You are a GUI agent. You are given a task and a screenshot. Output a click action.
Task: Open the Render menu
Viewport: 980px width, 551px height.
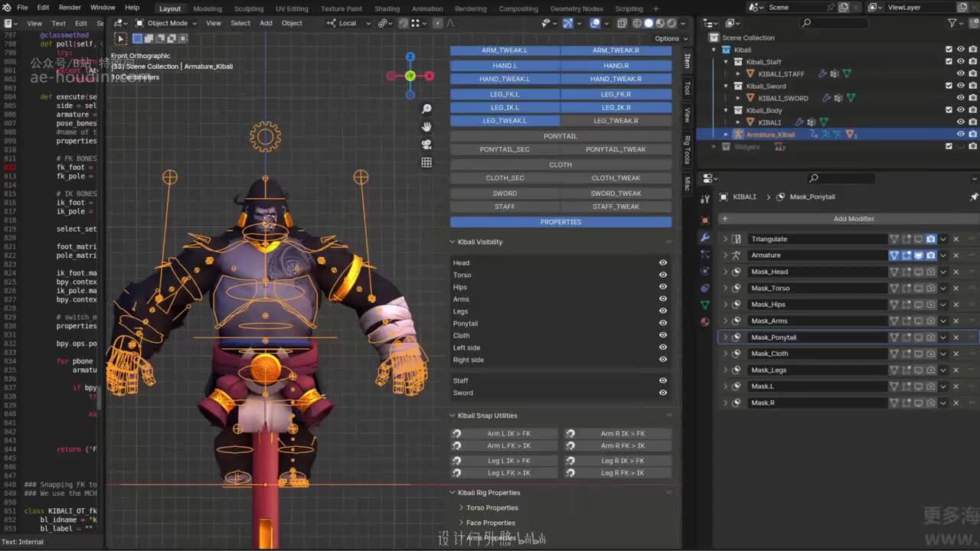click(70, 8)
